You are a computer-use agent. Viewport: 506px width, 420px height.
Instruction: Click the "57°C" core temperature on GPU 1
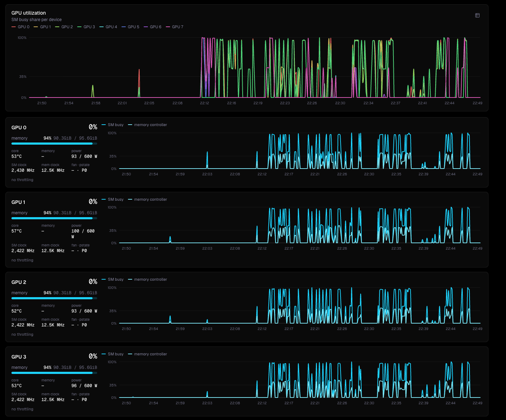(16, 231)
